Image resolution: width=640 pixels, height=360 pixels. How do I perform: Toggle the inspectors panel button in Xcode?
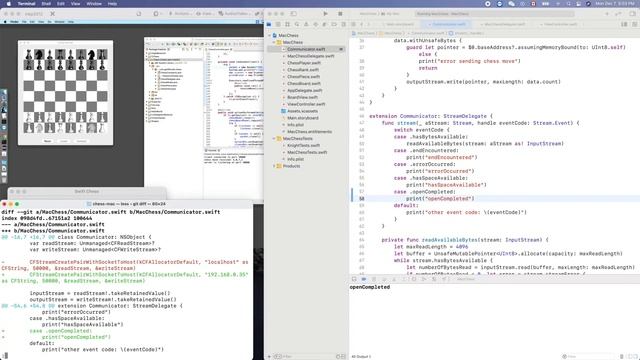pyautogui.click(x=632, y=14)
